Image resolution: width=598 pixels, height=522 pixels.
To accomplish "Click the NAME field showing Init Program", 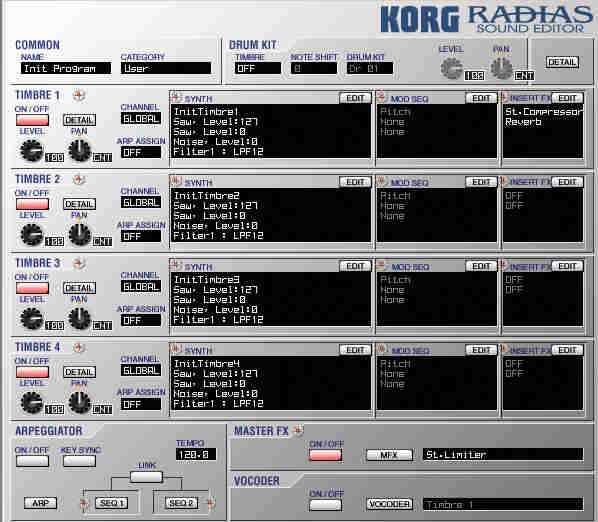I will [66, 68].
